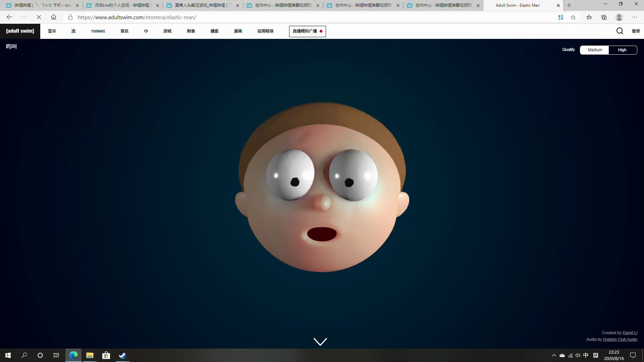Click the [adult swim] logo
The width and height of the screenshot is (644, 362).
click(x=20, y=31)
